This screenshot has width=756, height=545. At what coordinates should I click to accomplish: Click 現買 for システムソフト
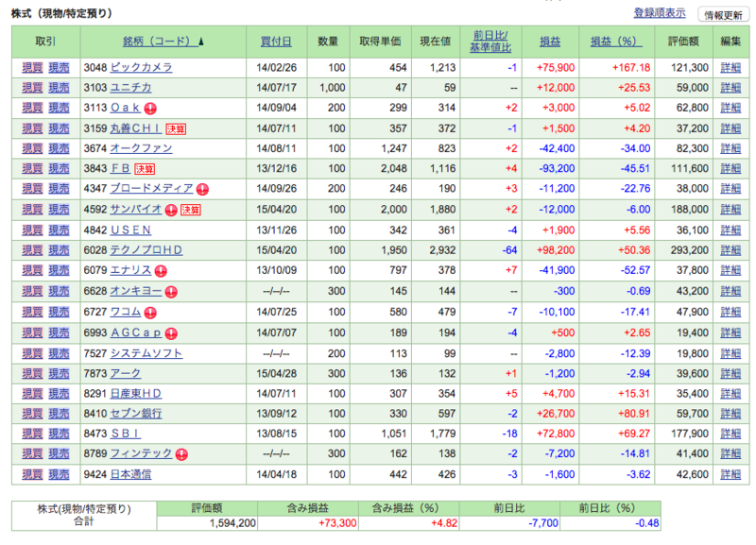tap(32, 353)
